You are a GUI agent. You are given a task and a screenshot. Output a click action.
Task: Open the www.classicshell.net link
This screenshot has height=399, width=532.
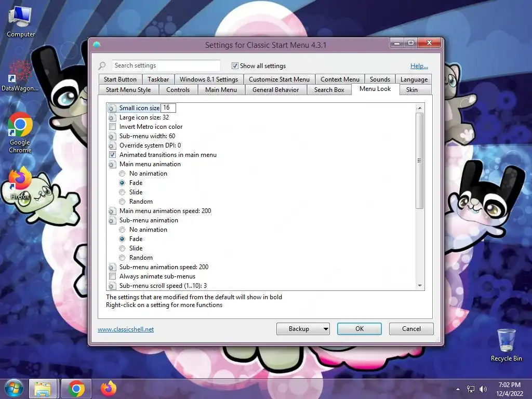tap(126, 329)
